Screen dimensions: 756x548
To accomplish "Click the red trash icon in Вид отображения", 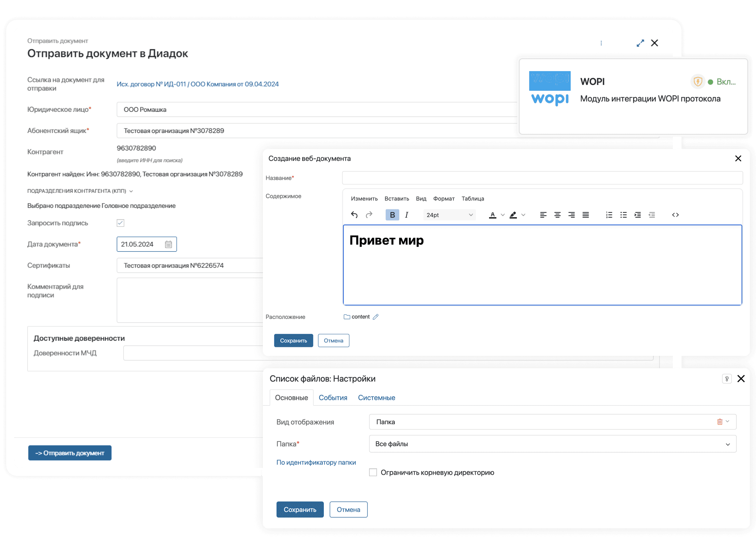I will 720,422.
